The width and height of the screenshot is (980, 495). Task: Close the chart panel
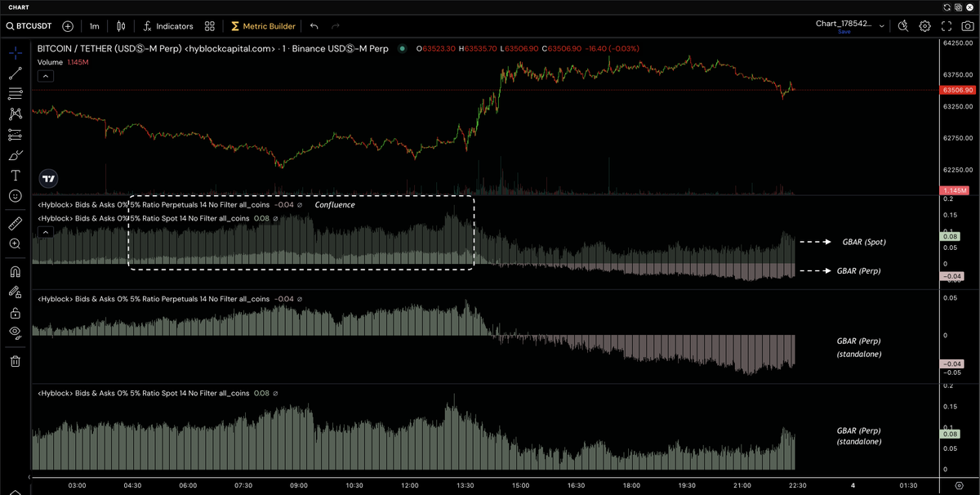tap(968, 7)
